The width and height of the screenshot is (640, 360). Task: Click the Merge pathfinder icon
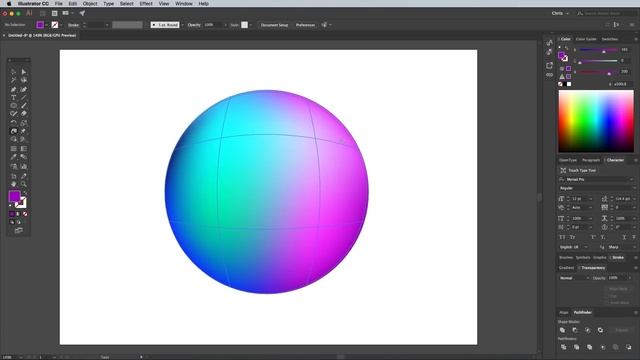tap(589, 347)
